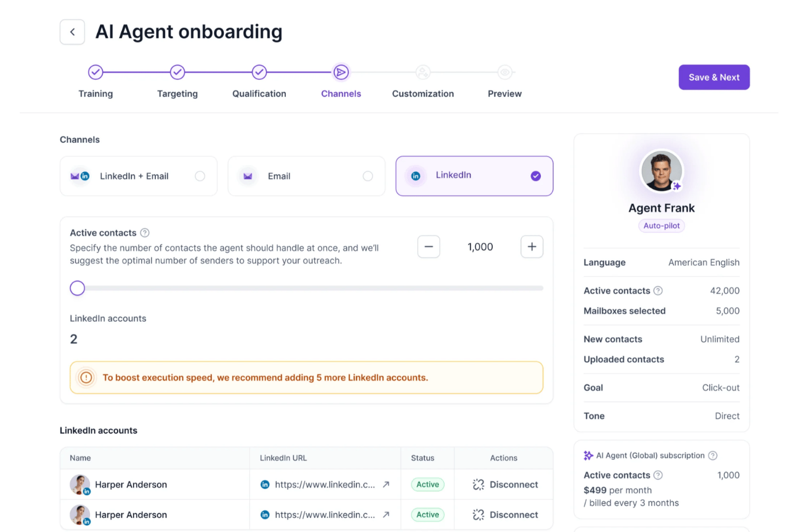Click the back arrow beside AI Agent onboarding
Screen dimensions: 798x532
(x=72, y=32)
